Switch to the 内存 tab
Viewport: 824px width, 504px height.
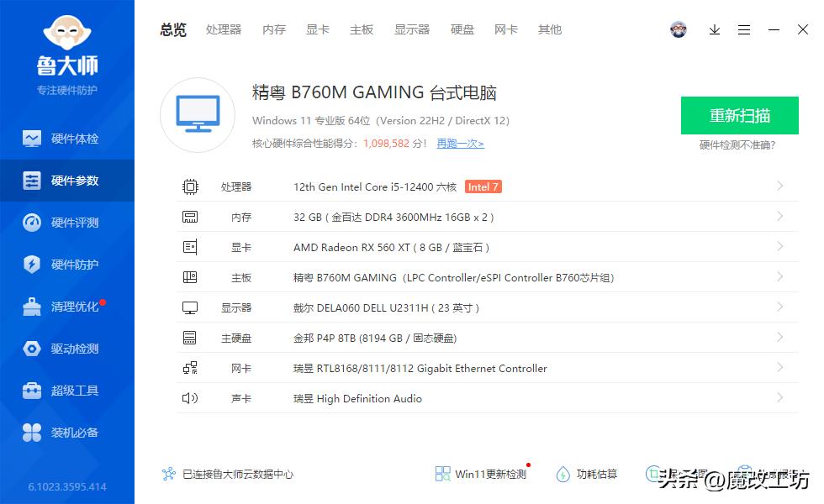coord(273,29)
